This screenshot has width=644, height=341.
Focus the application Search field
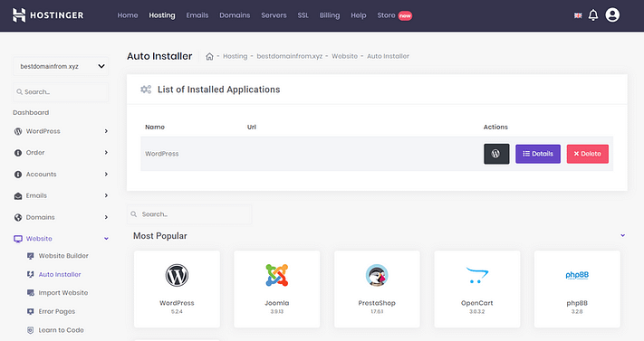[189, 214]
